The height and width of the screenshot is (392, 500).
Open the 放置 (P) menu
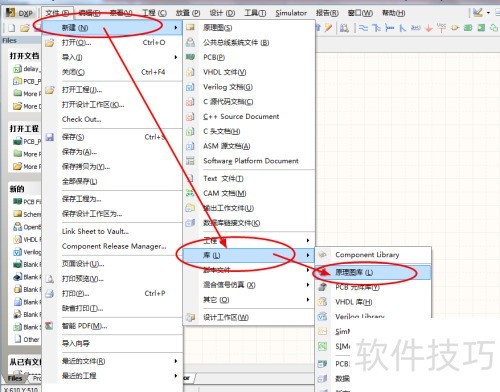[x=188, y=13]
